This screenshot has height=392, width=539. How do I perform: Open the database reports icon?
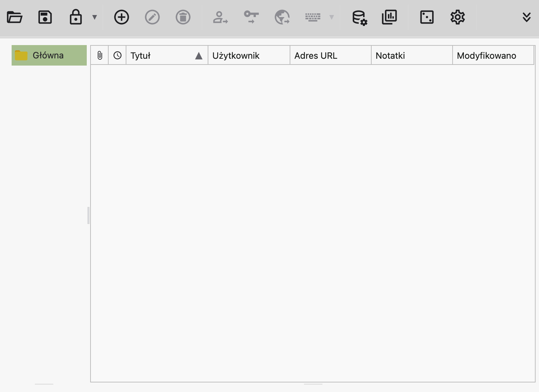point(389,17)
